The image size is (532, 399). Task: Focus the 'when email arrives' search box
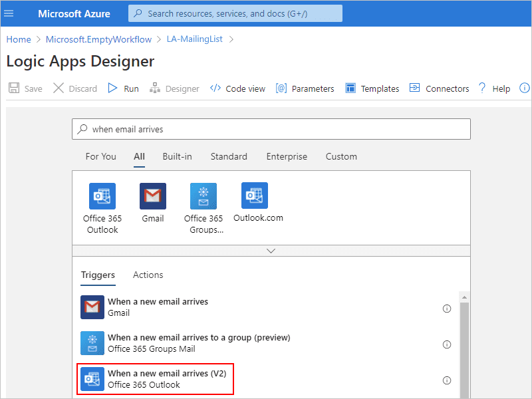[271, 129]
